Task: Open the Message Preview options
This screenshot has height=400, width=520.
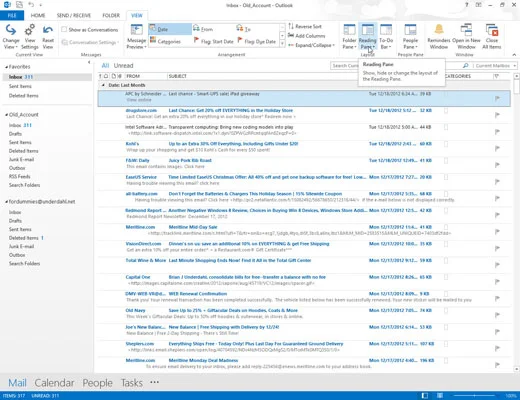Action: point(136,36)
